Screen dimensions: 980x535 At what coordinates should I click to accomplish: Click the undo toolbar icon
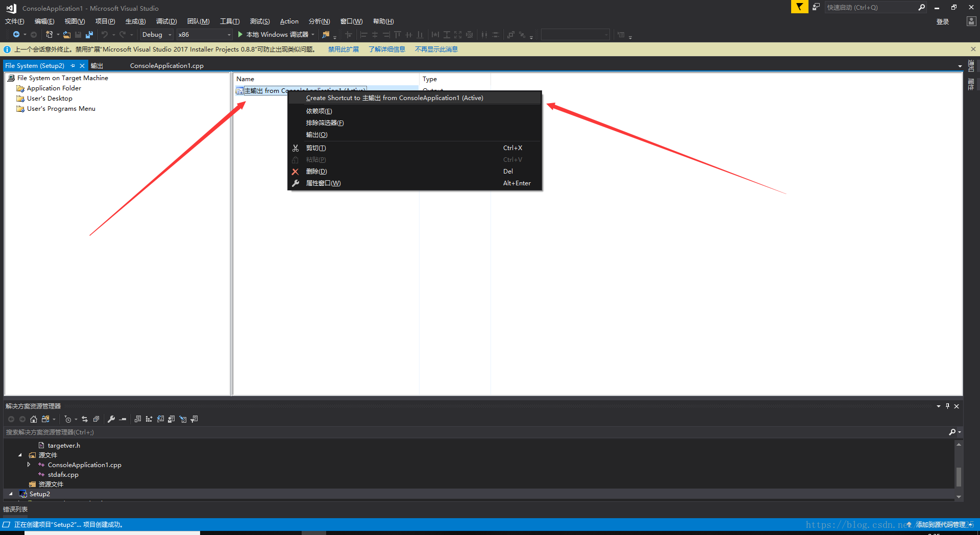(105, 35)
